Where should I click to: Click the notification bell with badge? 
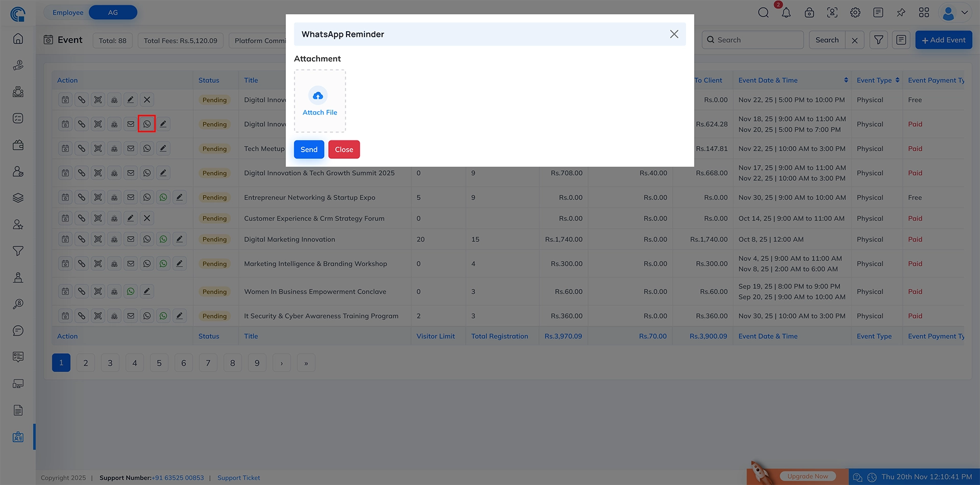[x=786, y=12]
